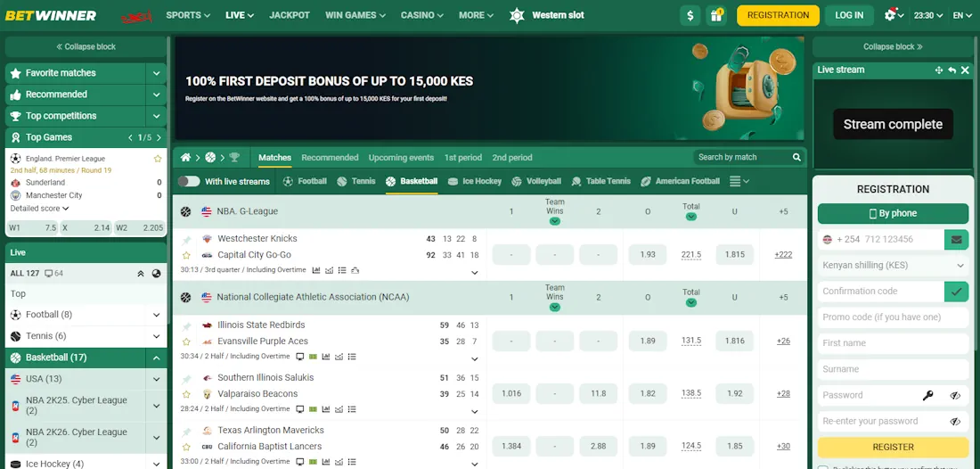This screenshot has width=980, height=469.
Task: Click monitor stream icon for Texas Arlington Mavericks match
Action: pyautogui.click(x=300, y=462)
